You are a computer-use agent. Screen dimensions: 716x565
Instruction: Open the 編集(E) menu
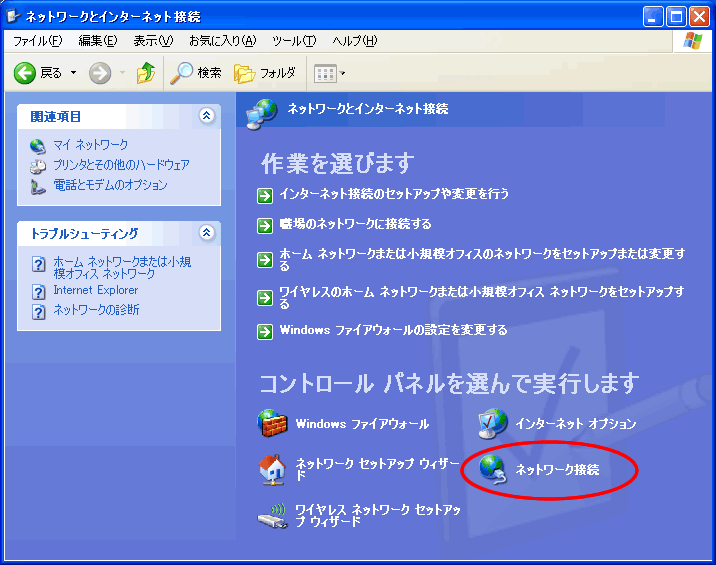[98, 41]
